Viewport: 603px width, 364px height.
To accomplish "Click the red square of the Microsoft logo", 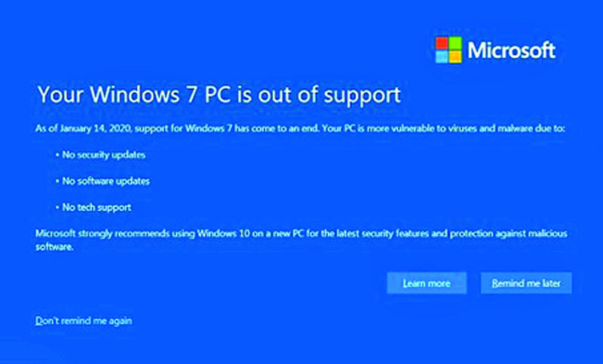I will pos(442,43).
